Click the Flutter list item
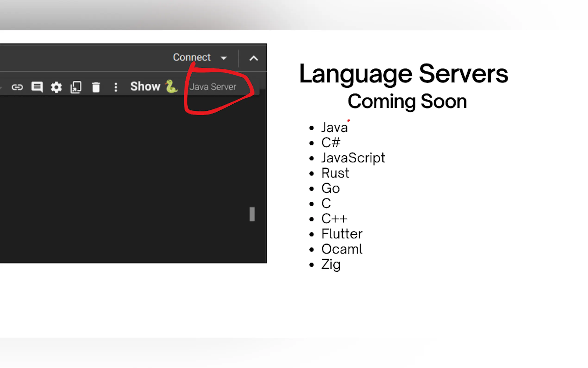Image resolution: width=588 pixels, height=368 pixels. (341, 234)
